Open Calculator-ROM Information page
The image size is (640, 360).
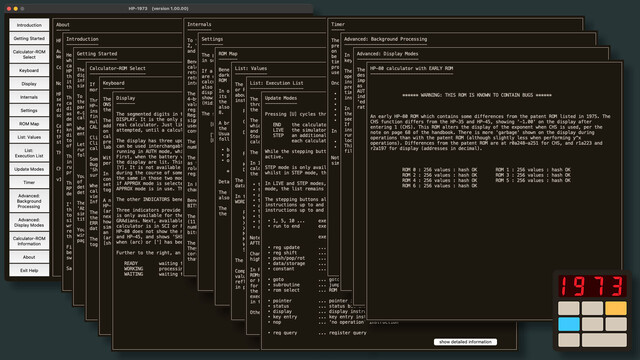pos(29,241)
